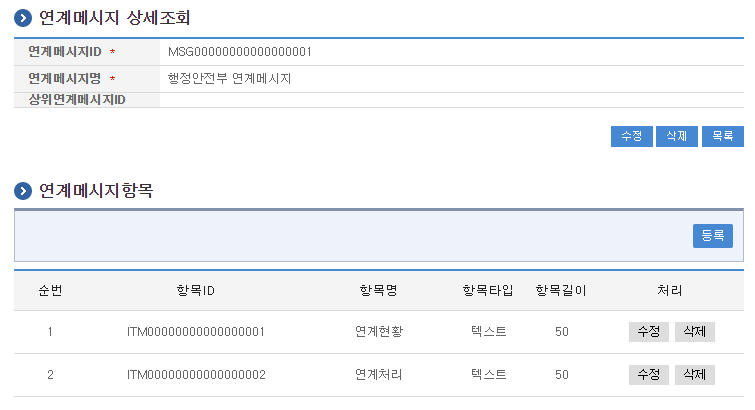
Task: Edit the 연계현황 item row using 수정
Action: pos(648,332)
